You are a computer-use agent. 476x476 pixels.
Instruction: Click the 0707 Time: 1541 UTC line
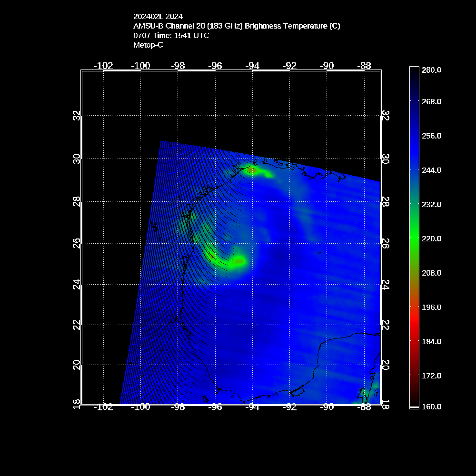point(171,36)
